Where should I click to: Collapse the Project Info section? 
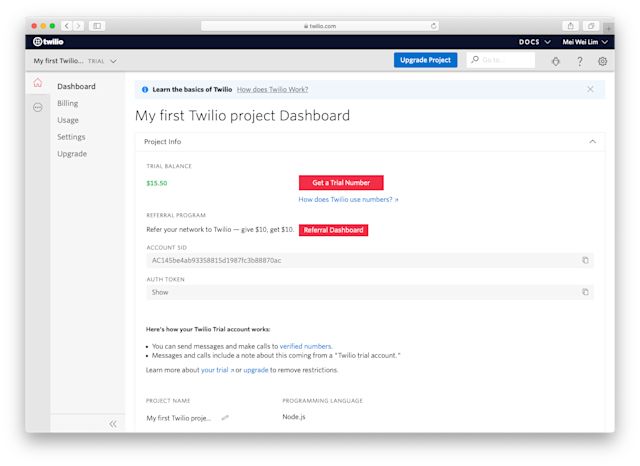[x=592, y=142]
